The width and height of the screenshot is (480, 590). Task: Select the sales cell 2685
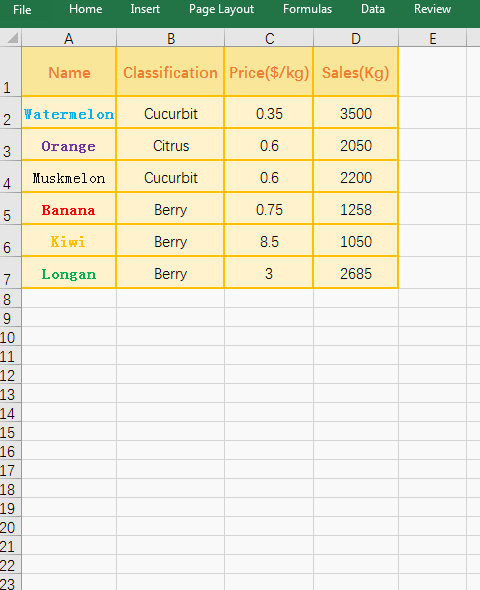pyautogui.click(x=355, y=273)
